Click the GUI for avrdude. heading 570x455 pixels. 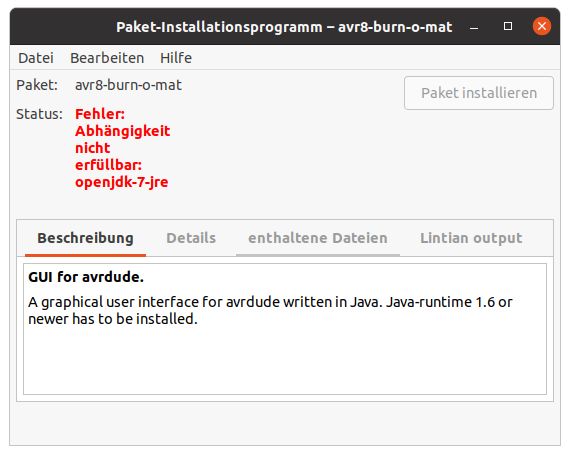click(x=86, y=277)
